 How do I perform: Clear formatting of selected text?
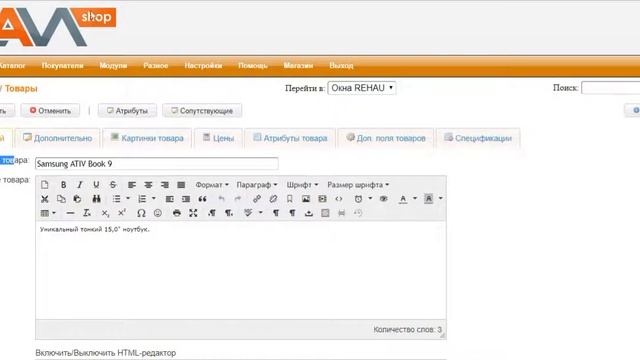point(87,213)
